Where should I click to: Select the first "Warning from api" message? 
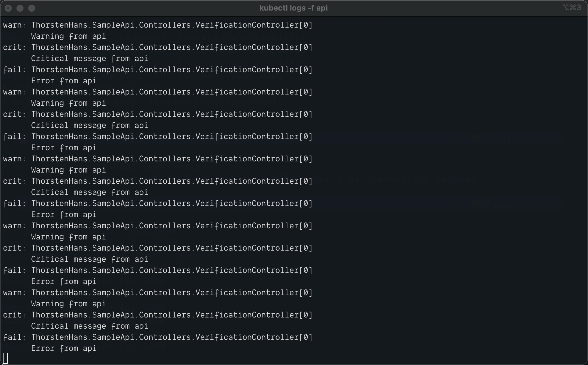click(x=68, y=36)
